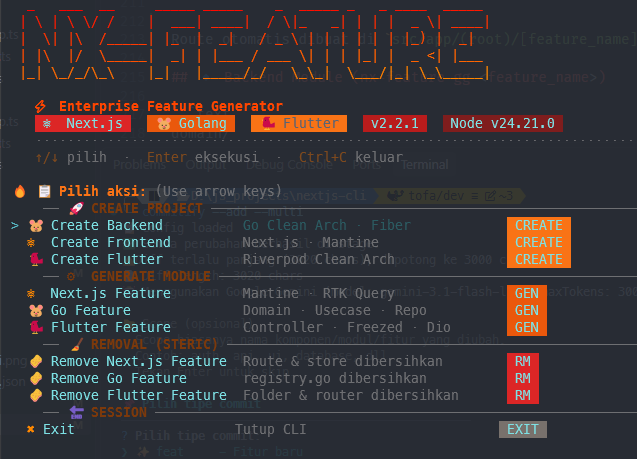Click the 'Controller · Freezed · Dio' description
Viewport: 637px width, 459px height.
347,327
